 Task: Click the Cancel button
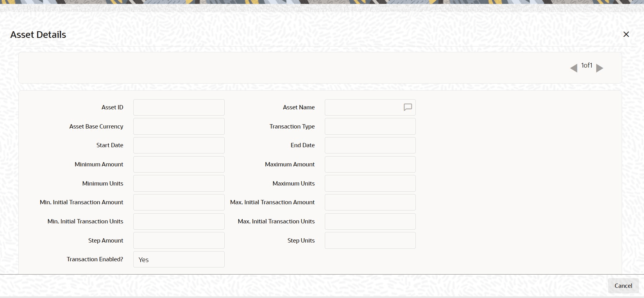pyautogui.click(x=623, y=286)
